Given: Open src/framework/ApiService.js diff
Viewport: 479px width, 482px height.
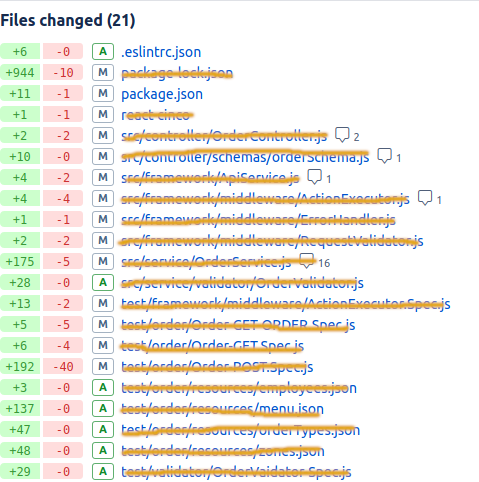Looking at the screenshot, I should coord(210,178).
